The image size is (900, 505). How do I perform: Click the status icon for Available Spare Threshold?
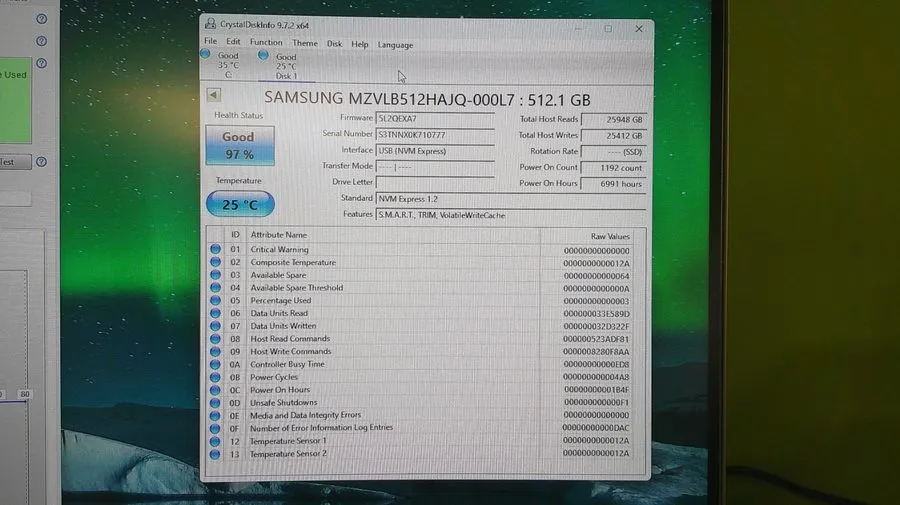(x=215, y=288)
